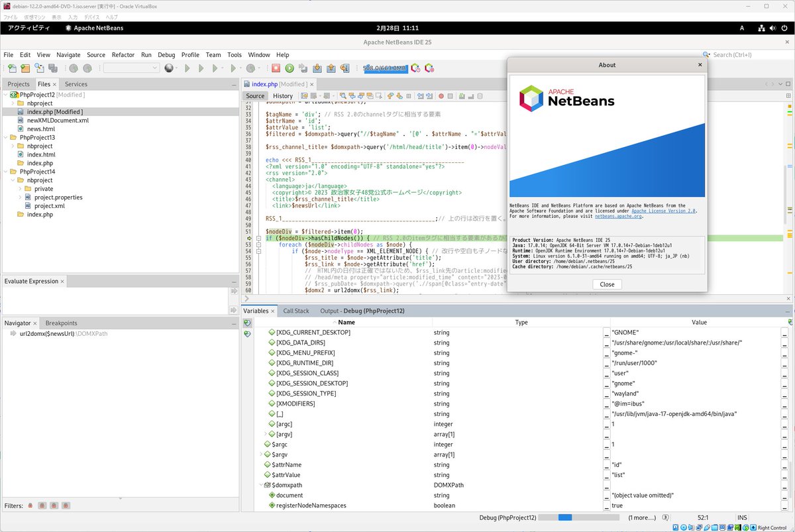Click the Step Into debugger icon

pyautogui.click(x=317, y=68)
